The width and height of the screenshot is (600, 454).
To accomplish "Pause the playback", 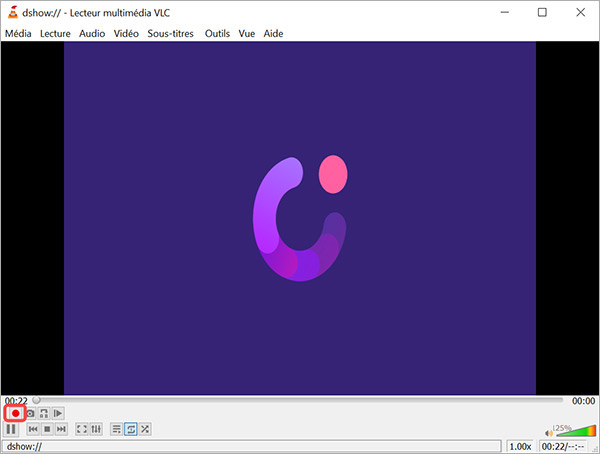I will pyautogui.click(x=12, y=429).
